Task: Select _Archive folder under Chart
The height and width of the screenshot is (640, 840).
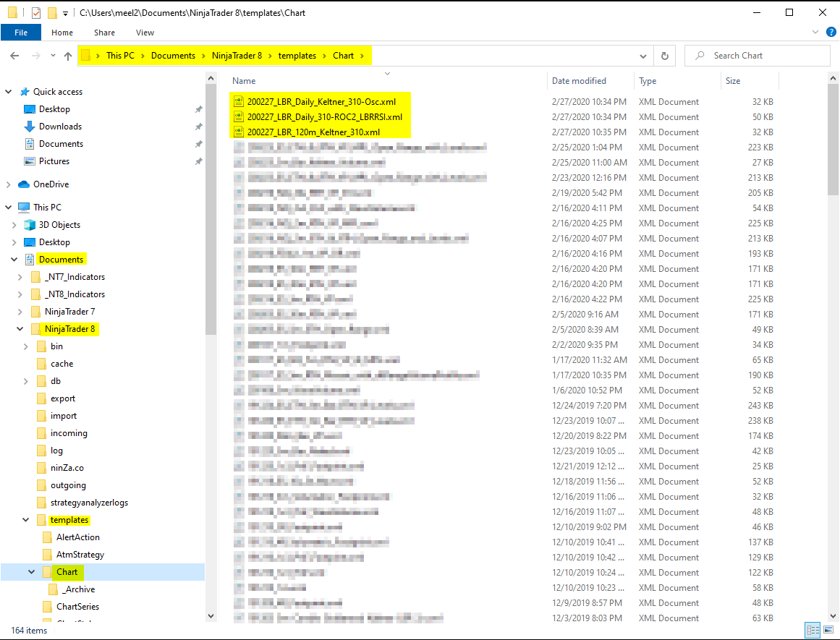Action: (x=78, y=589)
